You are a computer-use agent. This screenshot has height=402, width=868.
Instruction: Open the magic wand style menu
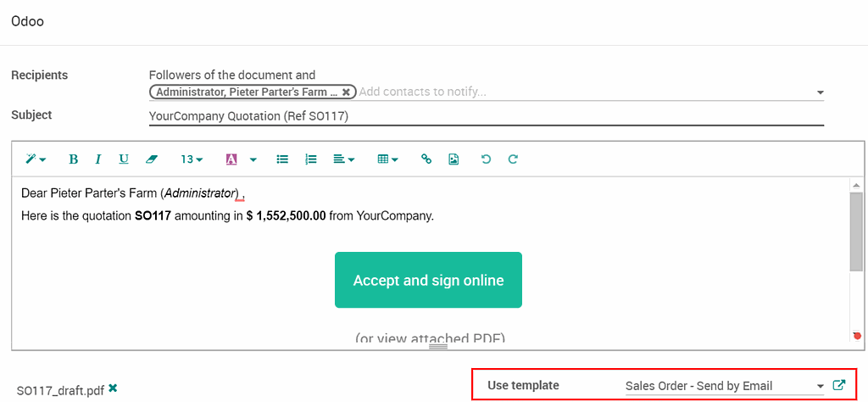coord(36,159)
